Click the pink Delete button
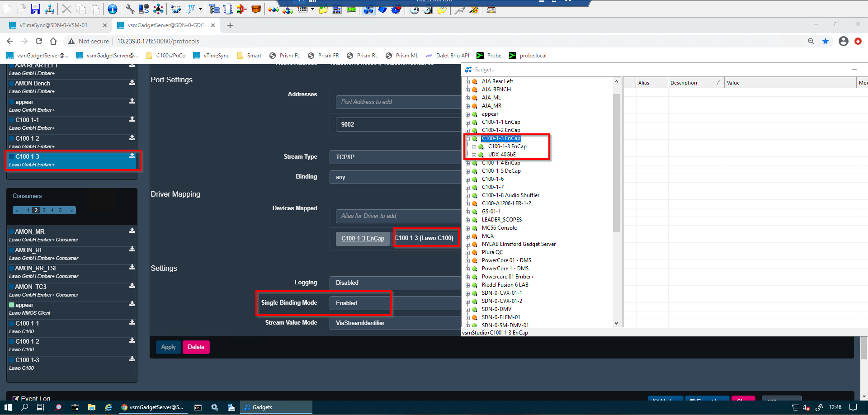Viewport: 868px width, 415px height. (196, 347)
